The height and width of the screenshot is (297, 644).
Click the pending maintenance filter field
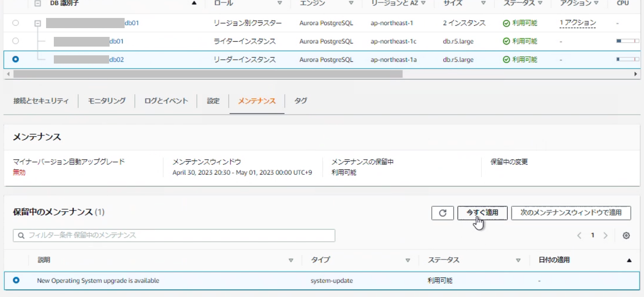pyautogui.click(x=174, y=235)
